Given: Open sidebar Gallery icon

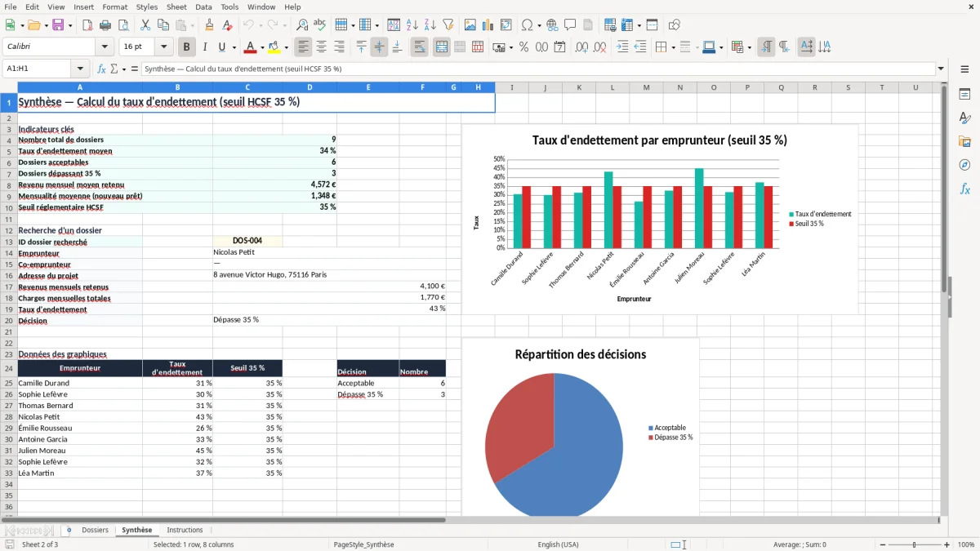Looking at the screenshot, I should [x=964, y=141].
